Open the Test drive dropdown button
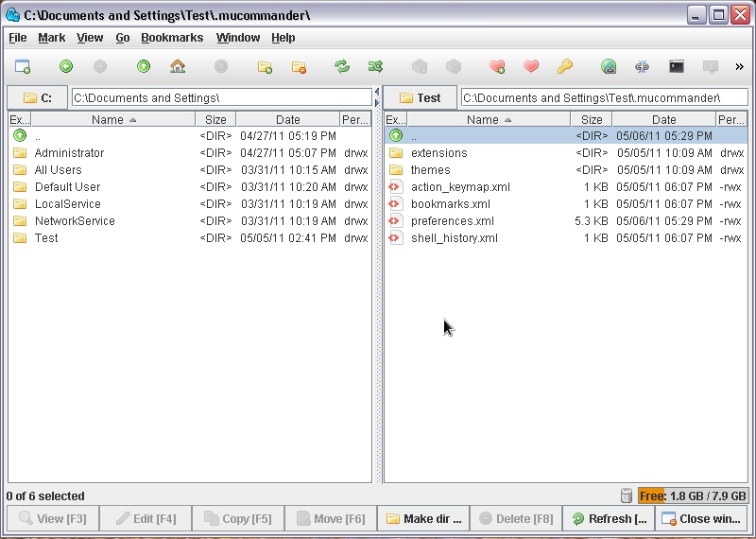 click(420, 98)
